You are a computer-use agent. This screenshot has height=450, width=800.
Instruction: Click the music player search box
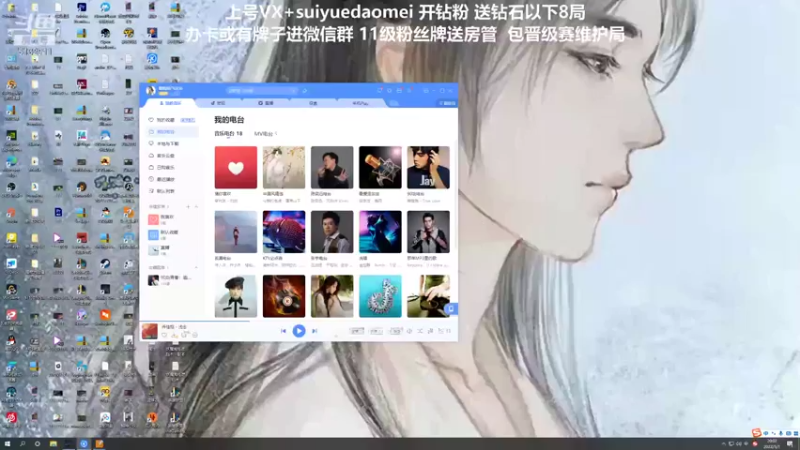pyautogui.click(x=262, y=91)
